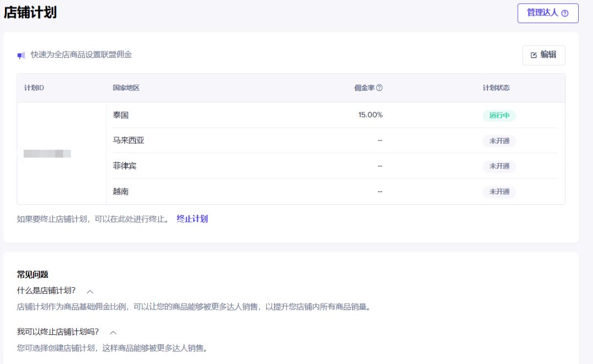Collapse the 什么是店铺计划 FAQ section
Screen dimensions: 593x364
(x=89, y=291)
